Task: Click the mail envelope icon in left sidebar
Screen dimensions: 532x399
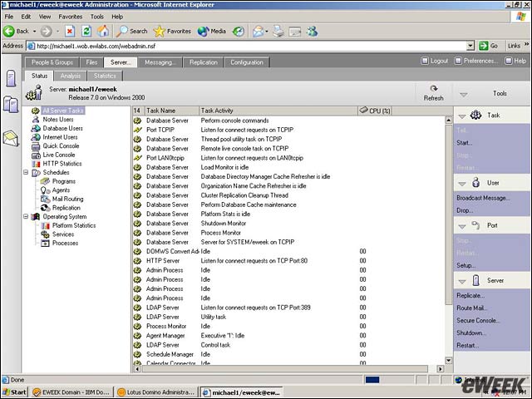Action: click(x=11, y=139)
